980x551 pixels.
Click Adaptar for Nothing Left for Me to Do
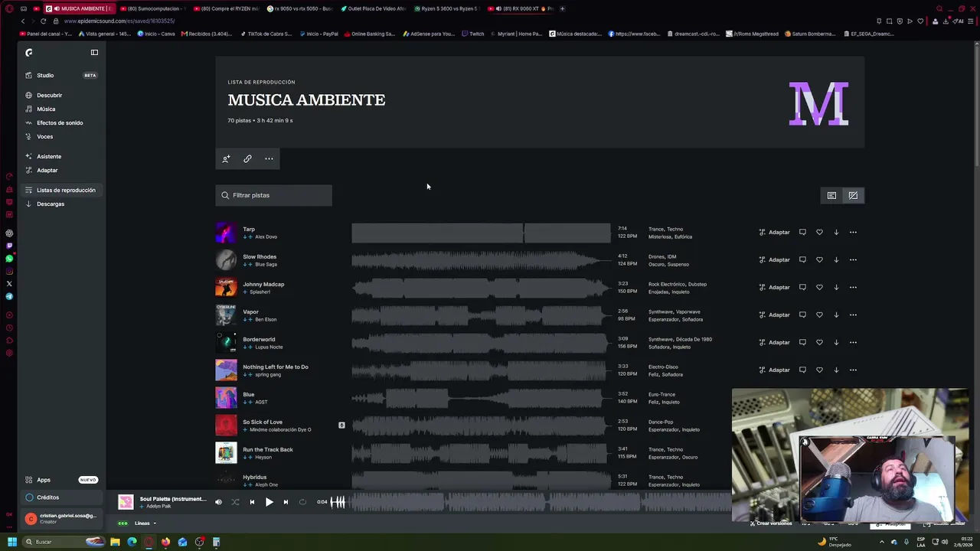point(774,370)
